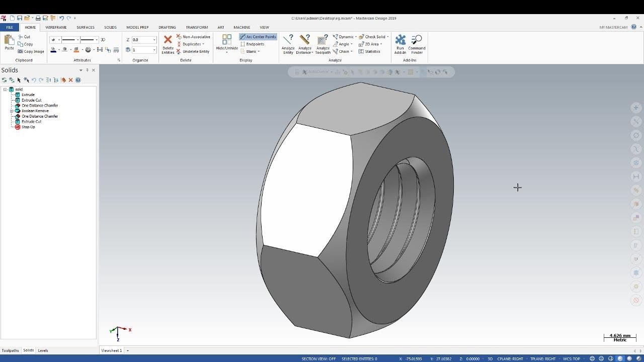The width and height of the screenshot is (644, 362).
Task: Click the wireframe color swatch in Attributes
Action: 53,50
